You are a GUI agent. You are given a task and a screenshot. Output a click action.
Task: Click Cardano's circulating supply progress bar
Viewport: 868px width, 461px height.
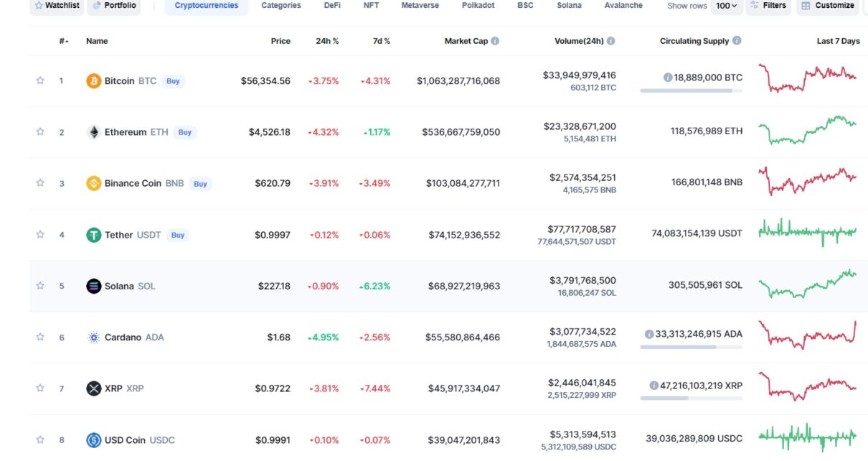pyautogui.click(x=692, y=347)
